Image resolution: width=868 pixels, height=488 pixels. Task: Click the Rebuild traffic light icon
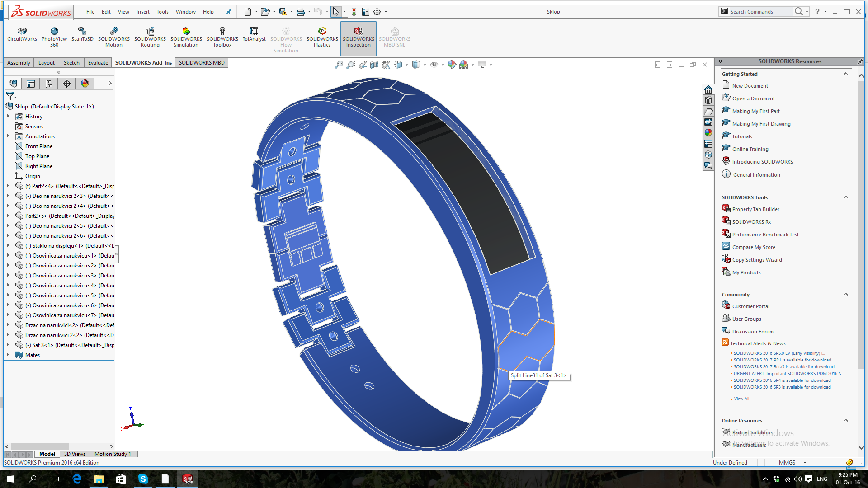pos(354,12)
